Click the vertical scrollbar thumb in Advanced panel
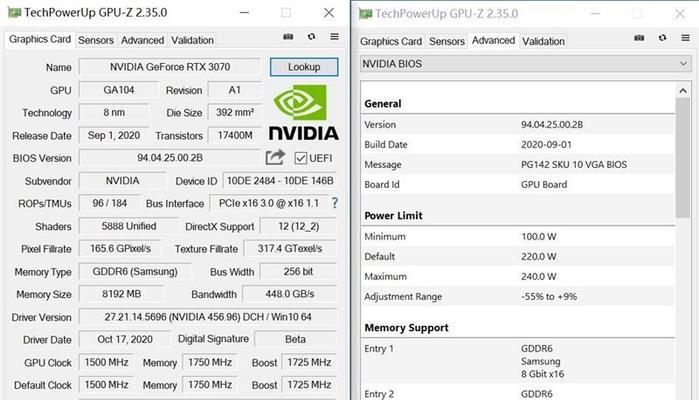Screen dimensions: 699x400 (x=683, y=158)
